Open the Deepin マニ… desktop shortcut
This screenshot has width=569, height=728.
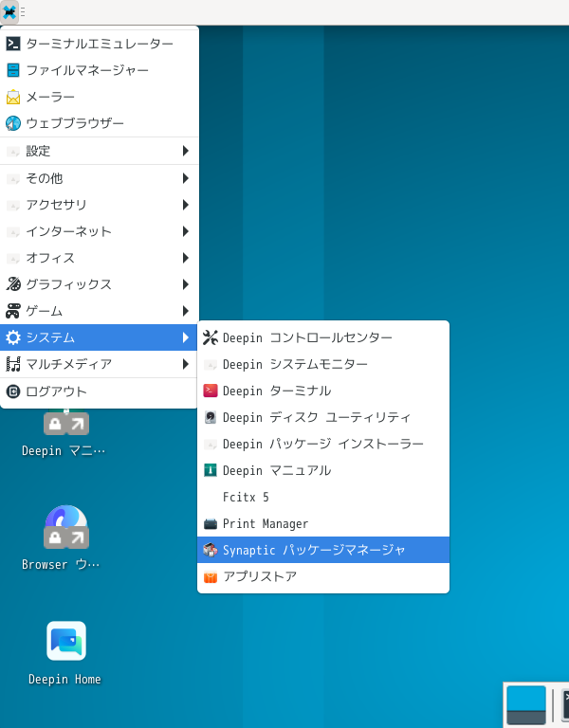point(66,422)
